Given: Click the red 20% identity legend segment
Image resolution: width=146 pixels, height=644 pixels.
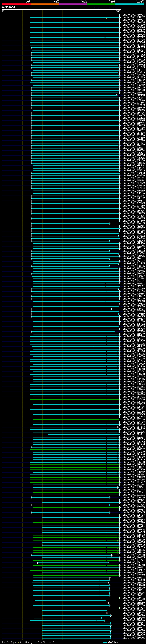Looking at the screenshot, I should pos(16,4).
